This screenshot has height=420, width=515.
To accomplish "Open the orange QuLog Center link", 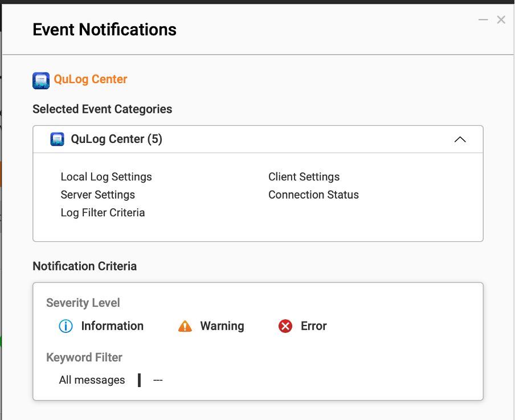I will click(x=91, y=80).
